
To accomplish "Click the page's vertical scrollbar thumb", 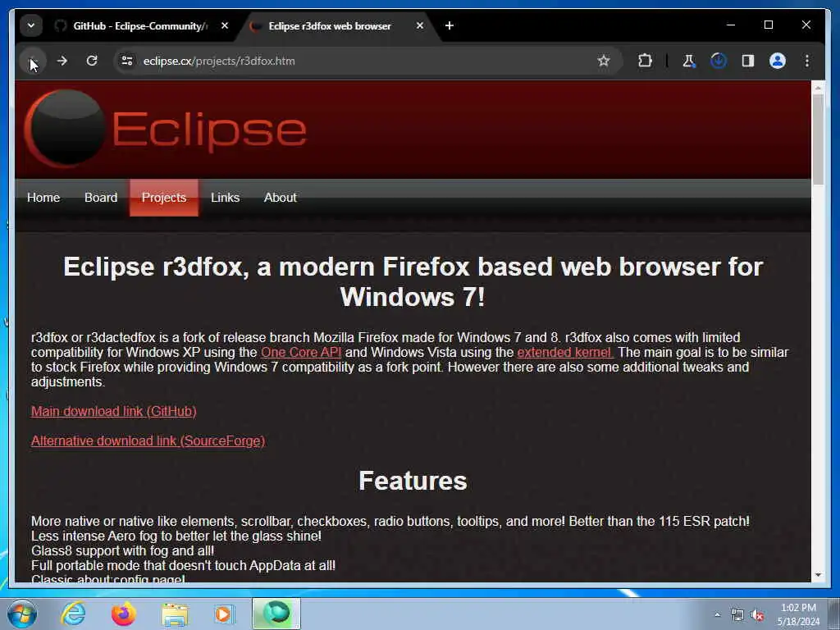I will pyautogui.click(x=818, y=139).
